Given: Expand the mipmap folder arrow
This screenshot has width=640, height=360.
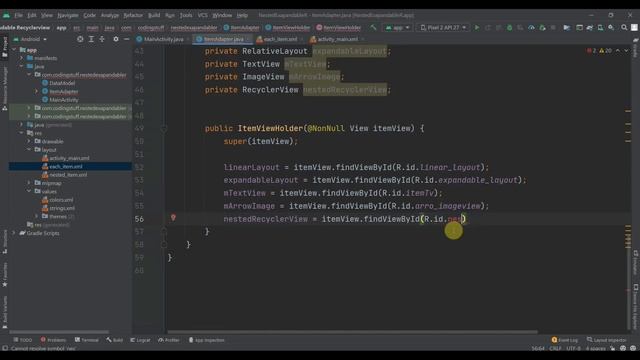Looking at the screenshot, I should [29, 183].
